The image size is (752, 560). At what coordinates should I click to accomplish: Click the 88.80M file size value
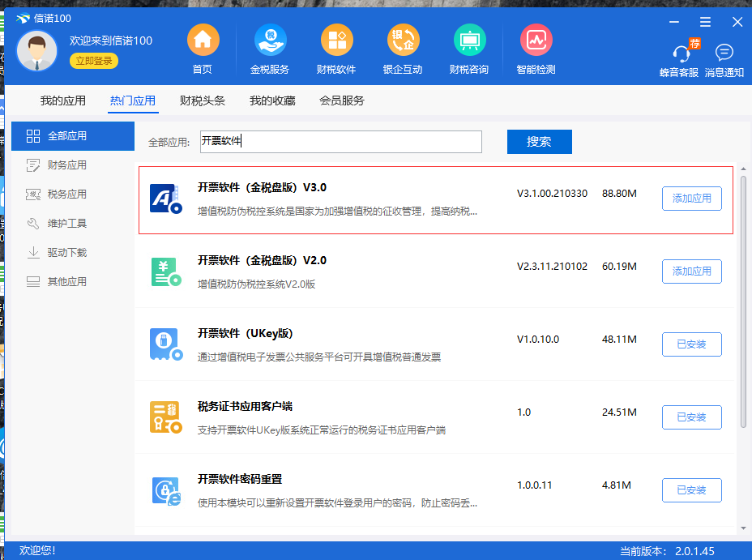(619, 194)
